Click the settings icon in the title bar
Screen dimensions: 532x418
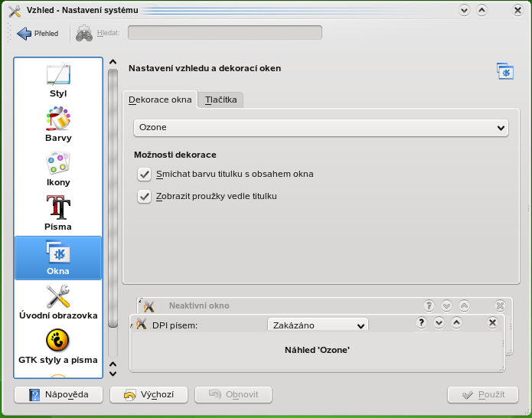15,11
